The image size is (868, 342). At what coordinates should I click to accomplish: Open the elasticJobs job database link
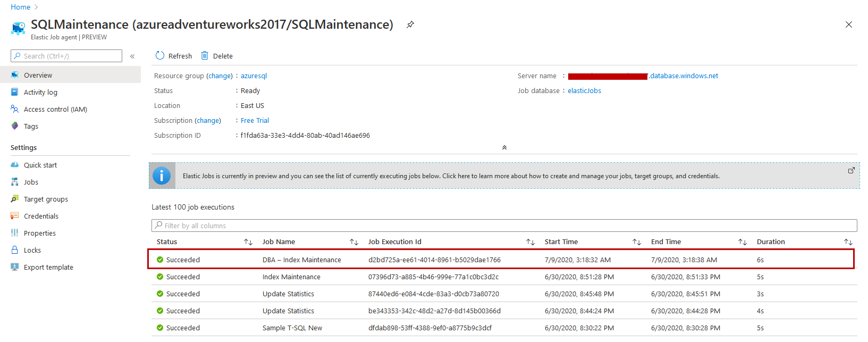click(584, 91)
